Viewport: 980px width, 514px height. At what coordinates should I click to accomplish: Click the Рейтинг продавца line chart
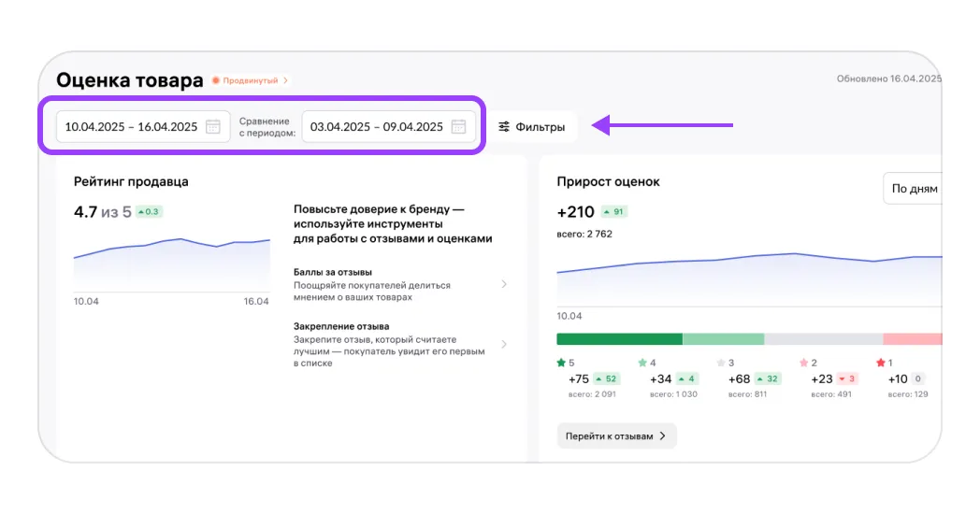pyautogui.click(x=171, y=264)
